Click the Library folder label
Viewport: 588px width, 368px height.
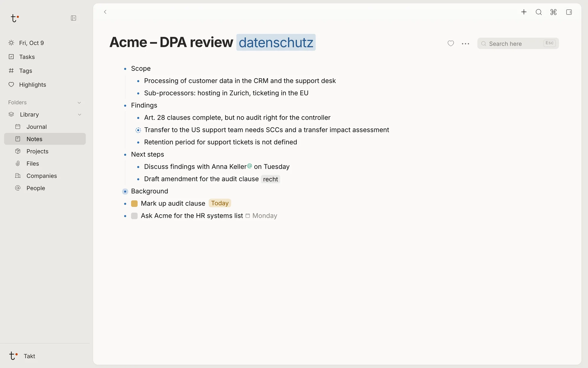(29, 115)
